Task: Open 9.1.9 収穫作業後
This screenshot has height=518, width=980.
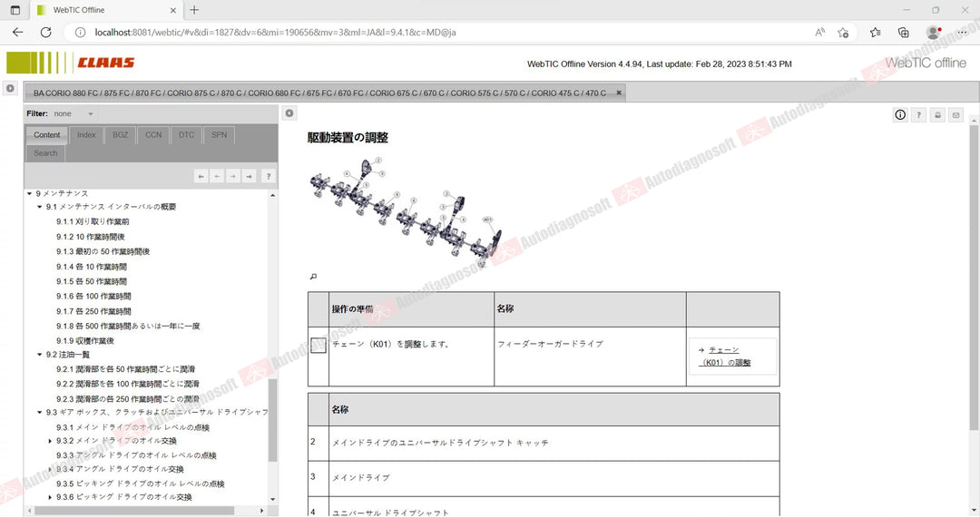Action: 85,341
